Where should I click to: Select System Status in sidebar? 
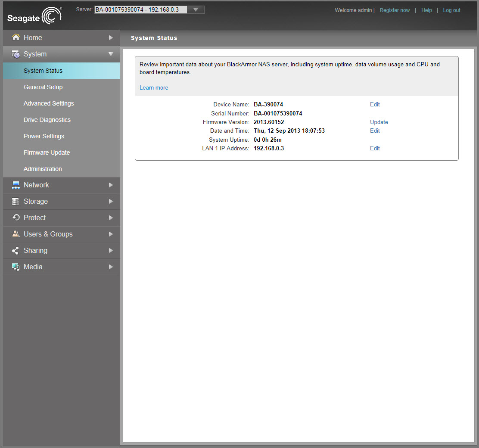coord(62,71)
